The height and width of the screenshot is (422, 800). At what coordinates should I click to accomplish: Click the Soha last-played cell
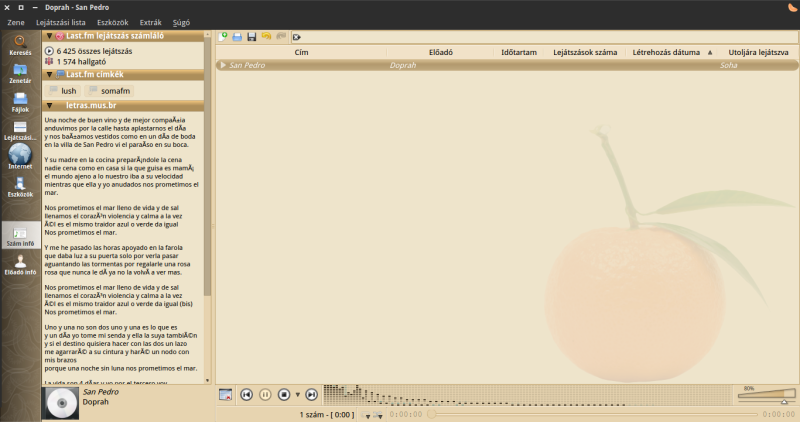click(x=728, y=65)
